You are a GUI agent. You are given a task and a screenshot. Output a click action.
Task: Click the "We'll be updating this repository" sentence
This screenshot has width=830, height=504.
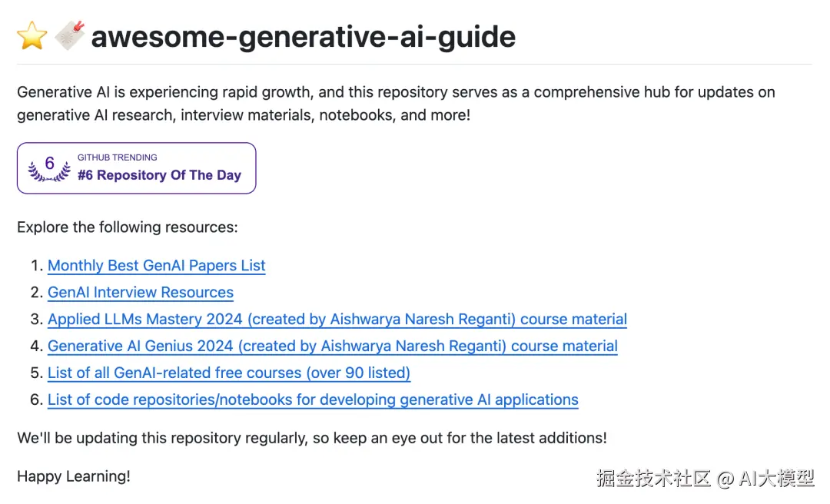pyautogui.click(x=312, y=438)
